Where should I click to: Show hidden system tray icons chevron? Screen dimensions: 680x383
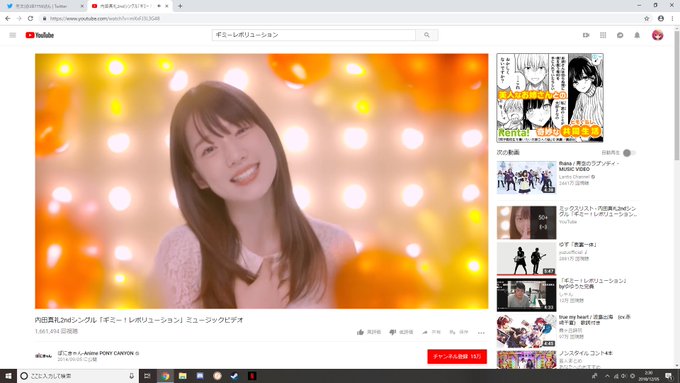(607, 376)
